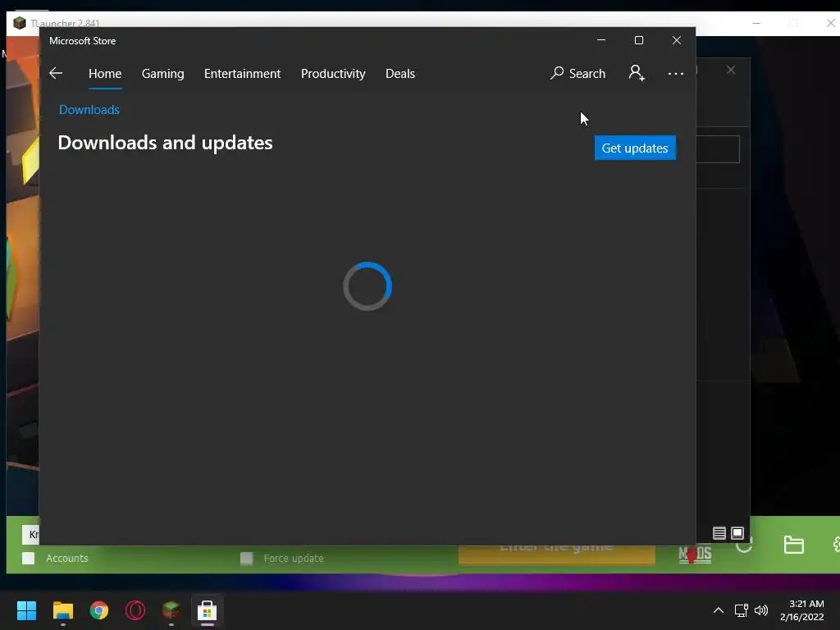The width and height of the screenshot is (840, 630).
Task: Open the TLauncher folder icon
Action: click(793, 545)
